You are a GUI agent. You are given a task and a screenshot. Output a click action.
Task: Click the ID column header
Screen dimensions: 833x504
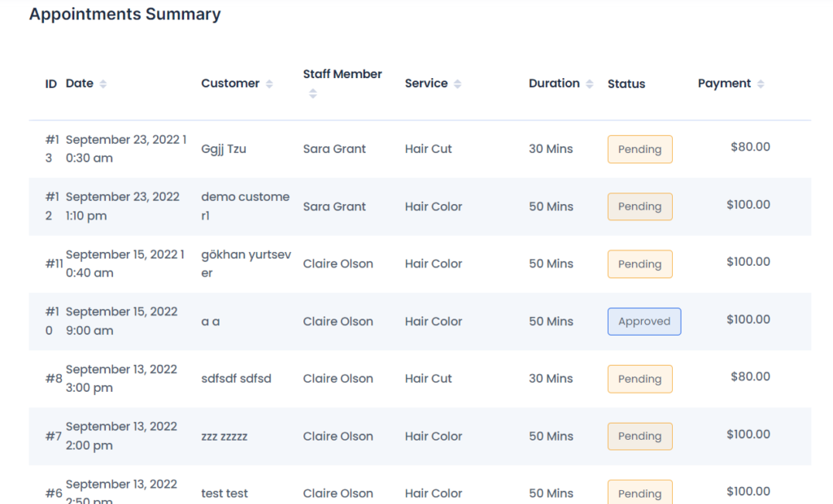(51, 84)
